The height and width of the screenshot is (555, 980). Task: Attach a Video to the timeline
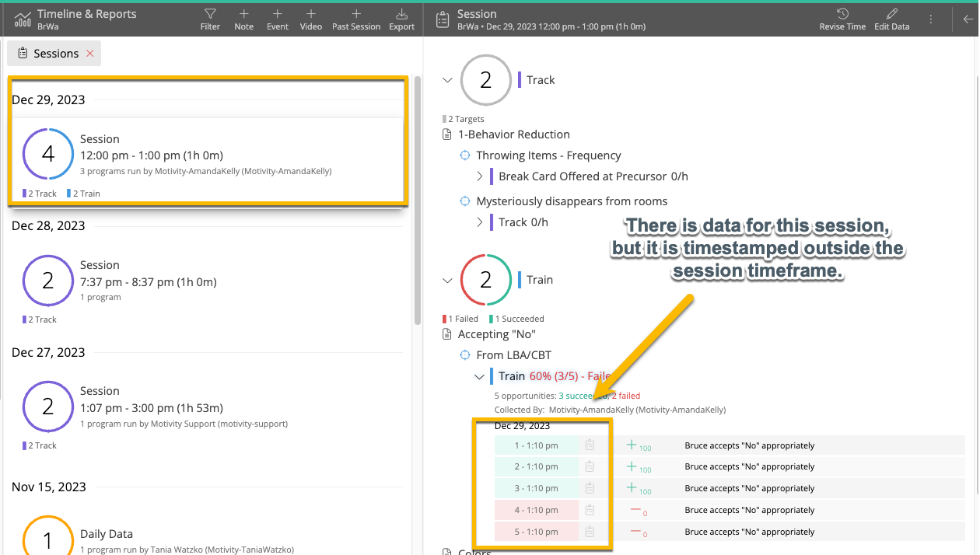[x=310, y=19]
